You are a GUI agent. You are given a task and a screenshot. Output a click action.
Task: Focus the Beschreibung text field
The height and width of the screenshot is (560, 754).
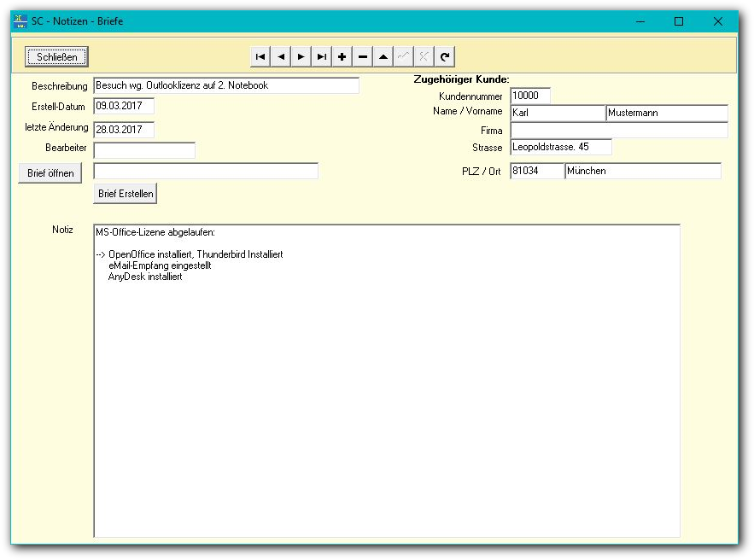coord(226,86)
